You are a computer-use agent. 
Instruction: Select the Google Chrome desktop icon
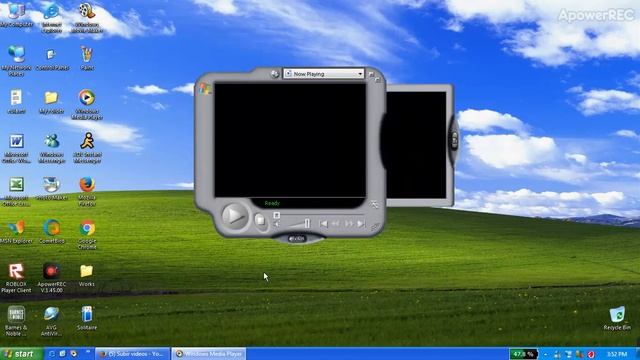tap(87, 234)
